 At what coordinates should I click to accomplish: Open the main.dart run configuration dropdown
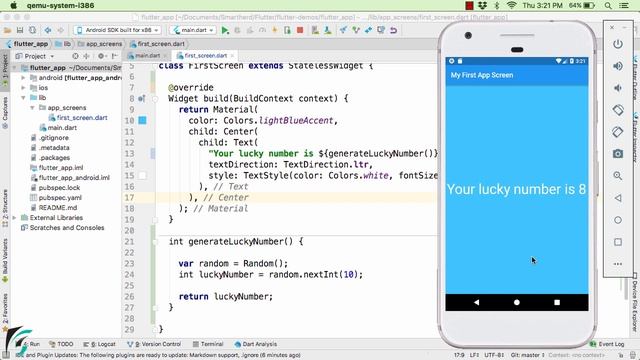pyautogui.click(x=193, y=30)
